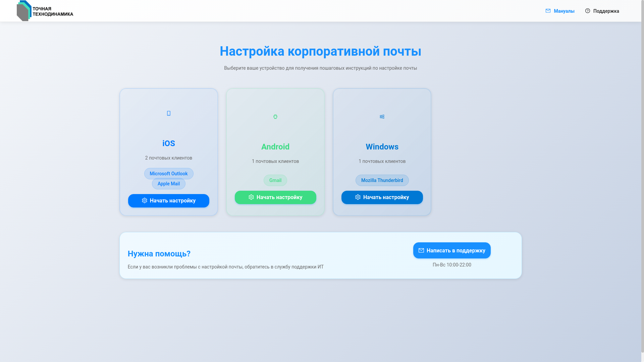
Task: Click the 'Пн-Вс 10:00-22:00' hours text
Action: 452,265
